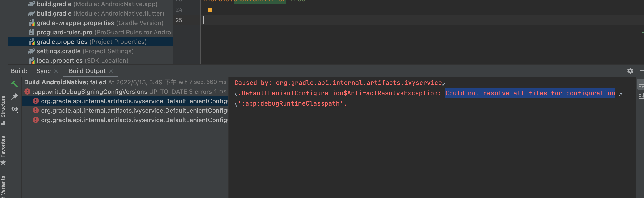The width and height of the screenshot is (644, 198).
Task: Click line 25 in the editor
Action: point(300,20)
